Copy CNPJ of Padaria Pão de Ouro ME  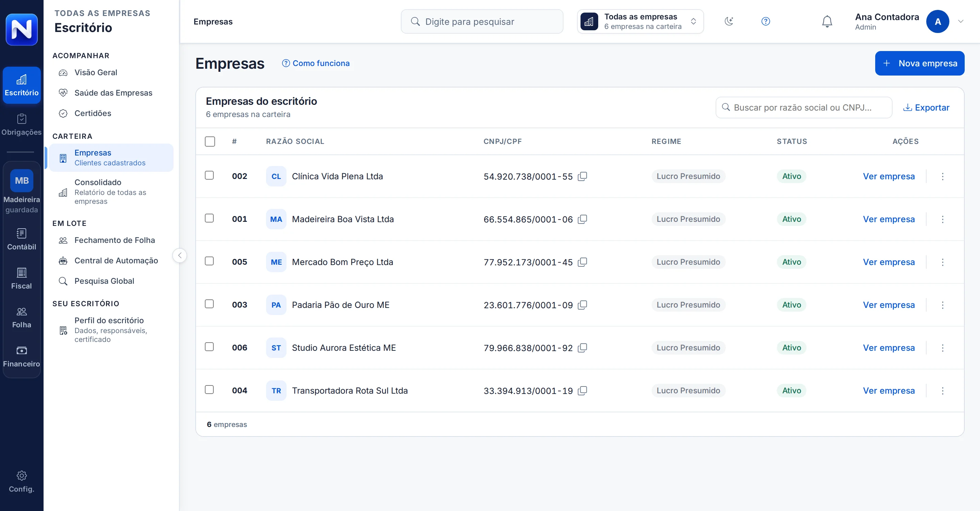(x=583, y=305)
